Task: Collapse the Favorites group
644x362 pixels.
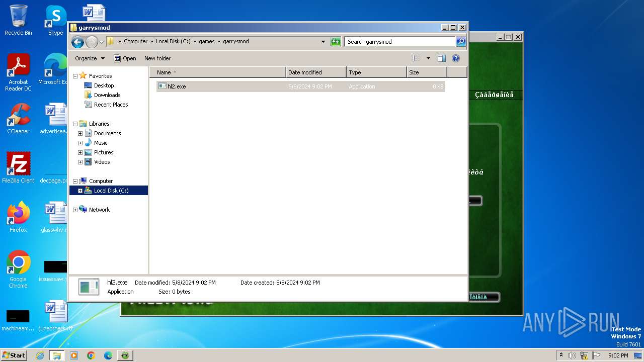Action: point(75,76)
